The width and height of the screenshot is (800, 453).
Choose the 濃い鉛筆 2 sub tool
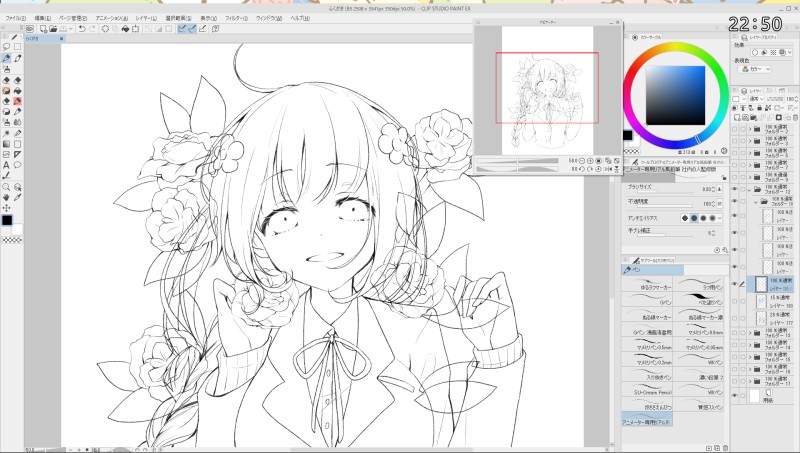tap(698, 374)
